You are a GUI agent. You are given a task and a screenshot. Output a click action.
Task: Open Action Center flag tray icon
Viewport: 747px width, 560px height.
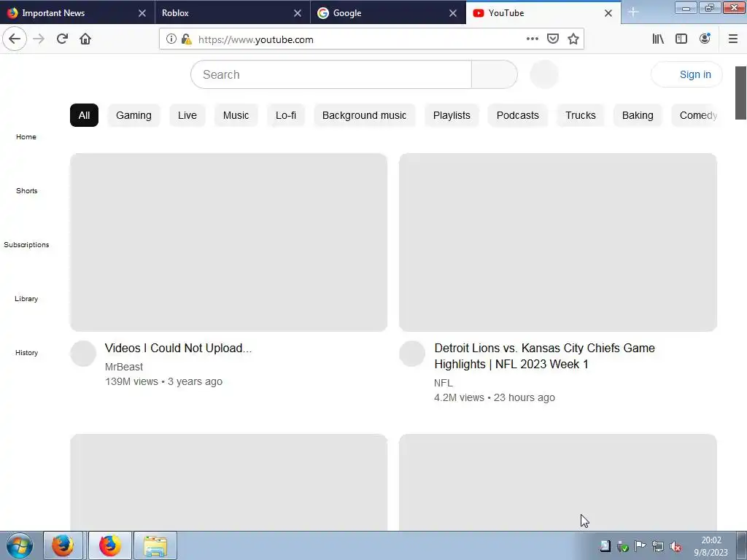640,546
